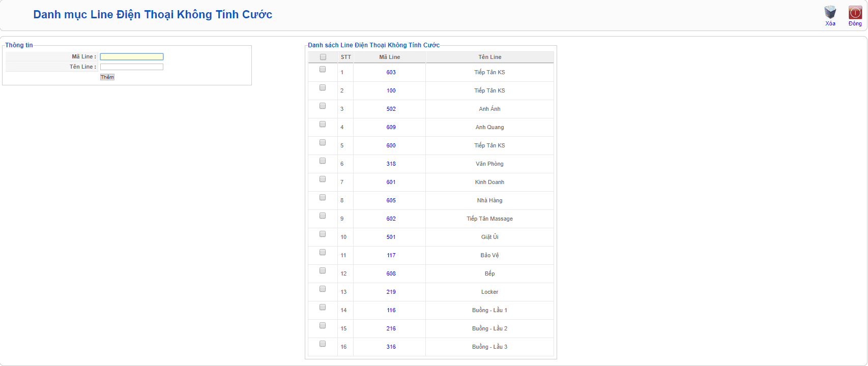Screen dimensions: 868x366
Task: Click the 318 Văn Phòng line link
Action: [x=391, y=164]
